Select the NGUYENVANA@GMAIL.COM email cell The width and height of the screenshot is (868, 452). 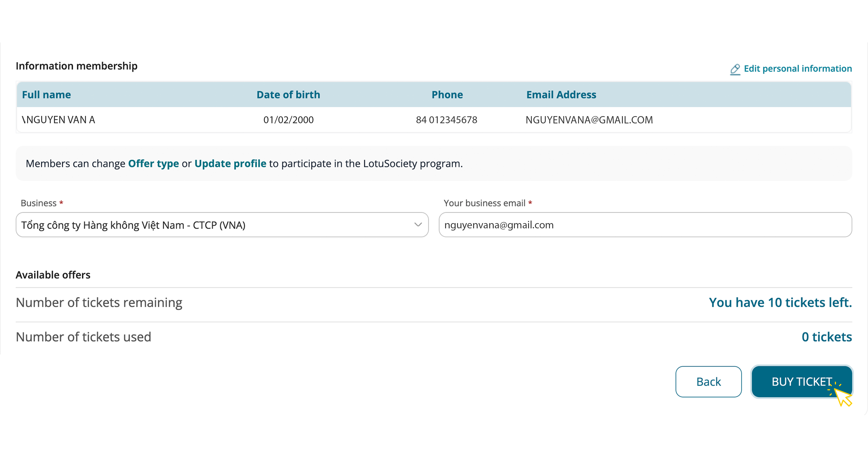click(x=589, y=120)
